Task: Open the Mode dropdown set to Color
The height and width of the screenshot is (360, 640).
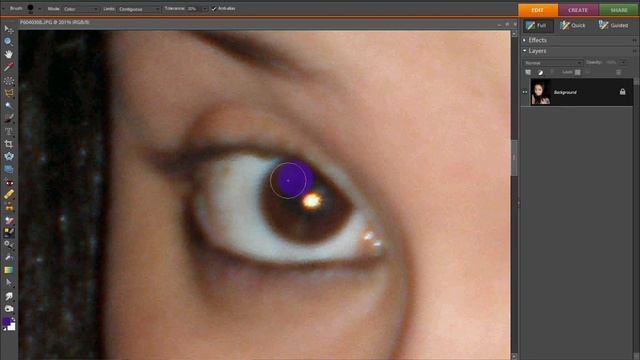Action: coord(80,9)
